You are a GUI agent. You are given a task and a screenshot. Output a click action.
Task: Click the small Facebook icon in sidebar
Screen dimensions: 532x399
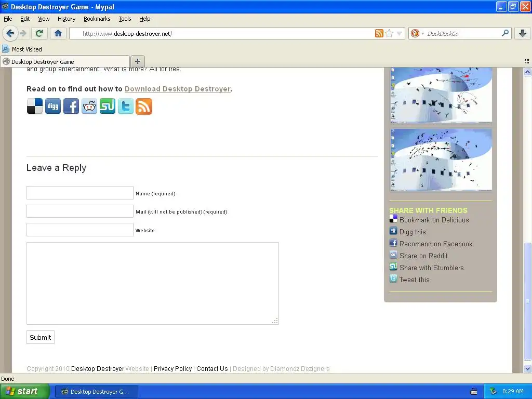393,243
